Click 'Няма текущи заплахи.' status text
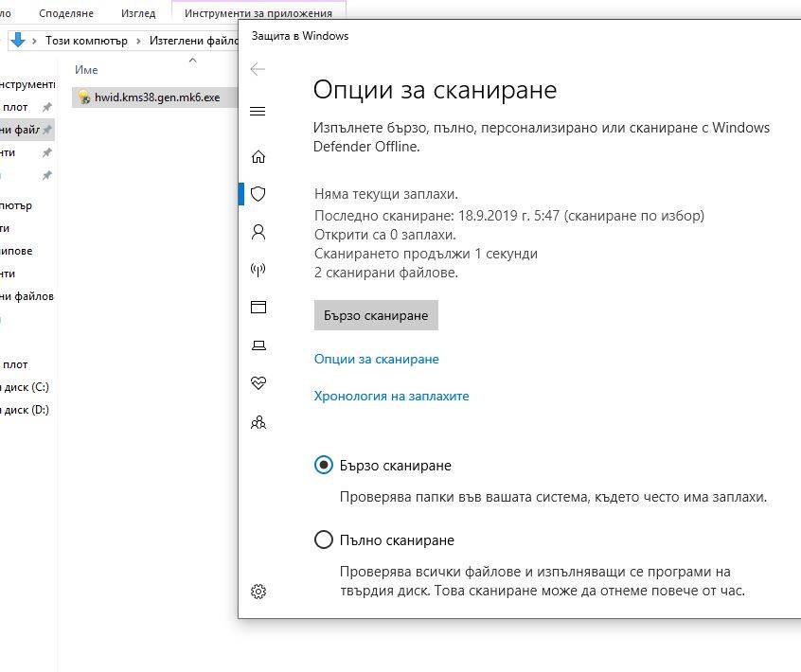Image resolution: width=801 pixels, height=672 pixels. click(386, 194)
